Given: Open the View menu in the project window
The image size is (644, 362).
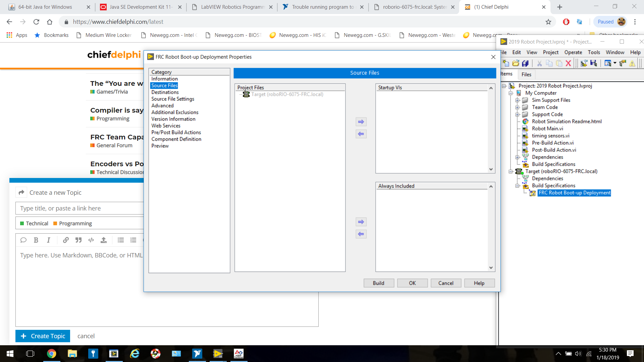Looking at the screenshot, I should click(x=532, y=52).
